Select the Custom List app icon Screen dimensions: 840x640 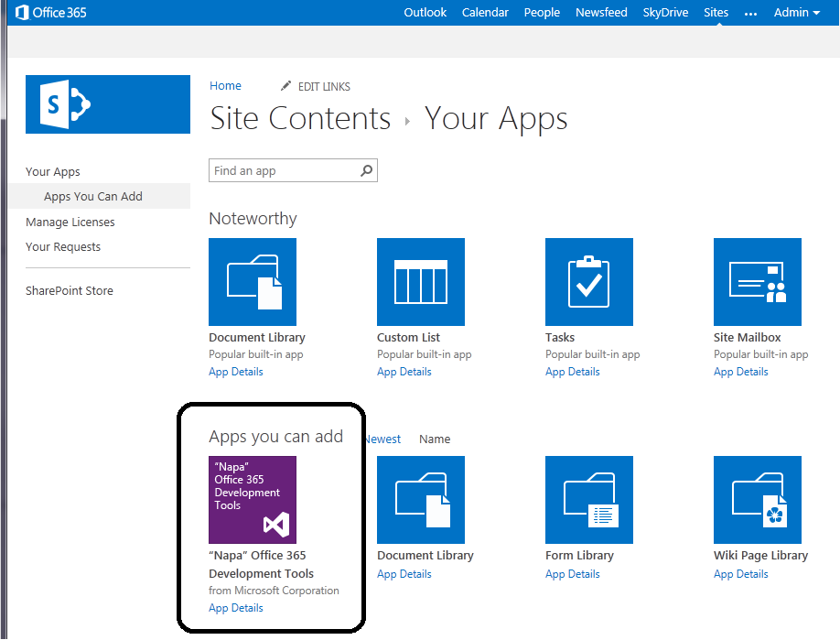(420, 281)
